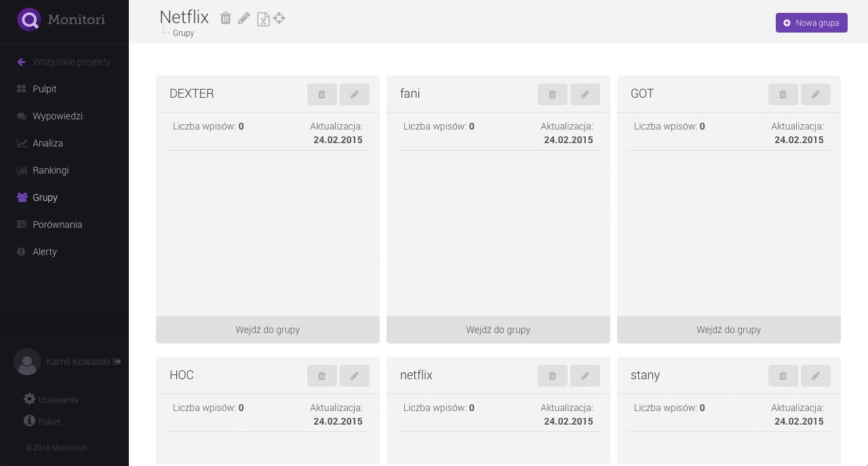Image resolution: width=868 pixels, height=466 pixels.
Task: Edit the Netflix project with pencil icon
Action: [244, 18]
